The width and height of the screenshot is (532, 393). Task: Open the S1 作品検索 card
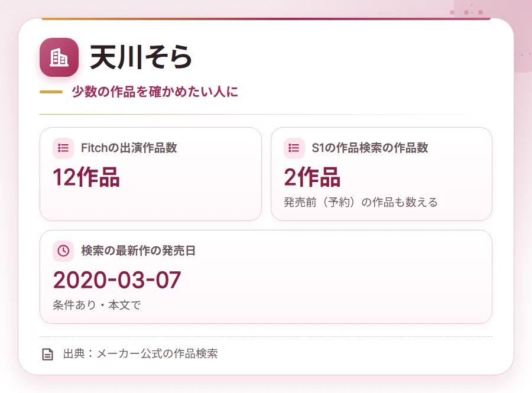point(381,174)
